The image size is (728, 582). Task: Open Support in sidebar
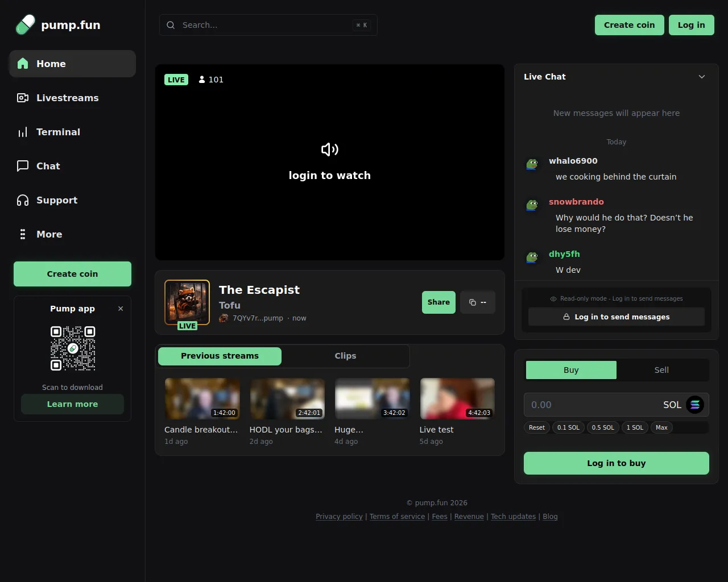(72, 200)
